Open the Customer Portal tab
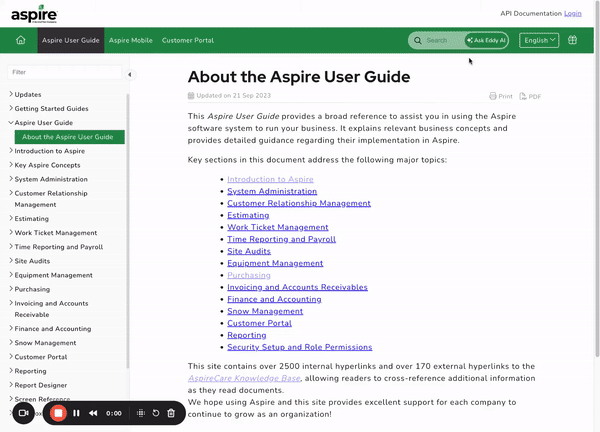 click(188, 41)
